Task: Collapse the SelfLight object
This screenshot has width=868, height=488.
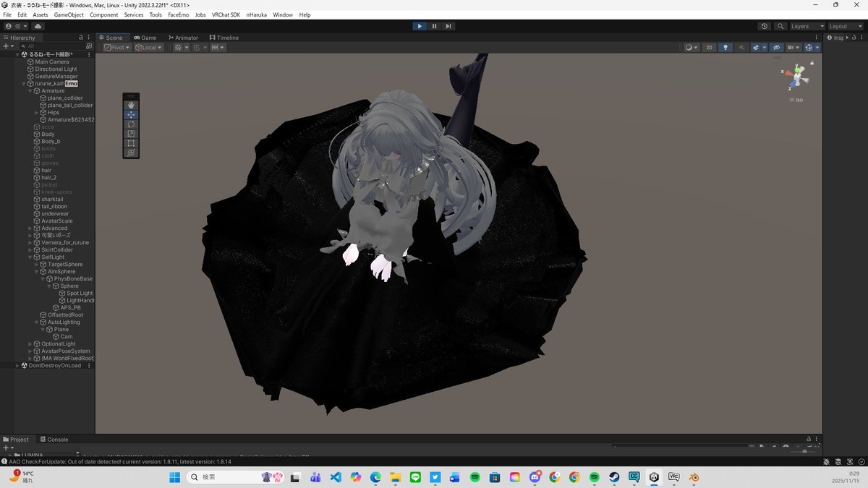Action: tap(30, 257)
